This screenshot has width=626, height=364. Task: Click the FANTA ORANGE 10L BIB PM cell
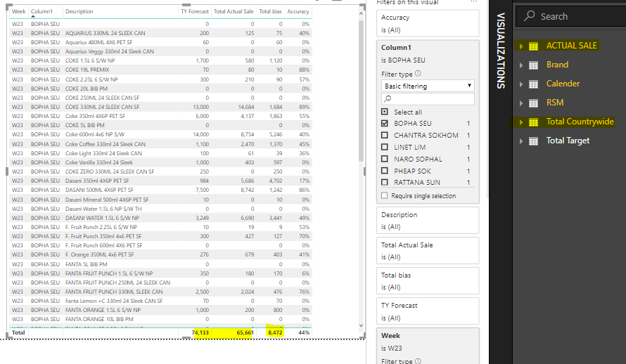pyautogui.click(x=99, y=319)
